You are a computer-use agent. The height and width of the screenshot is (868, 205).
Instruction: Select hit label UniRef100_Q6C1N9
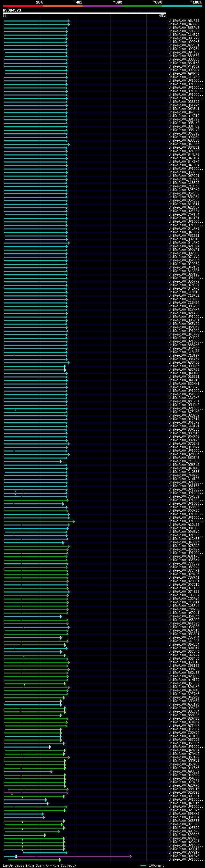pyautogui.click(x=184, y=757)
